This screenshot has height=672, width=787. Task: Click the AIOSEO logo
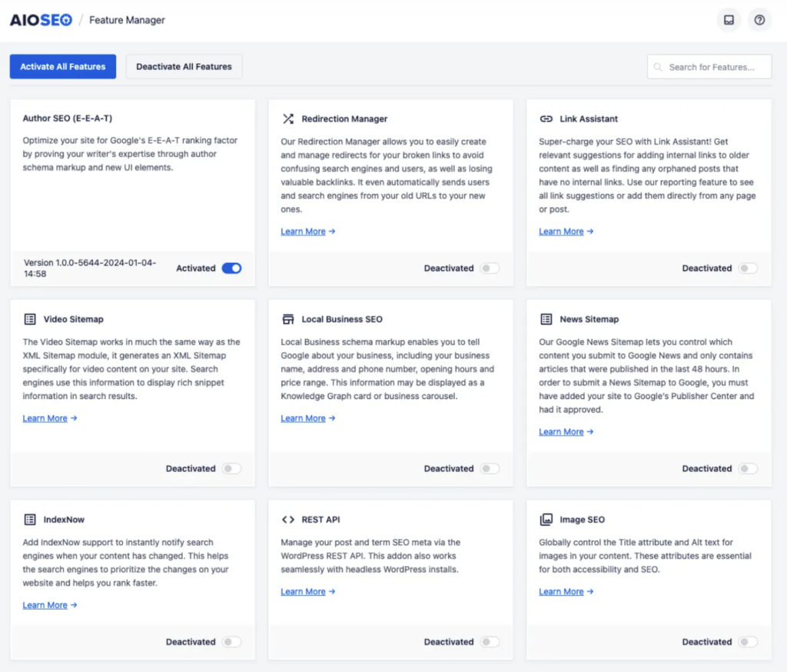[x=41, y=20]
